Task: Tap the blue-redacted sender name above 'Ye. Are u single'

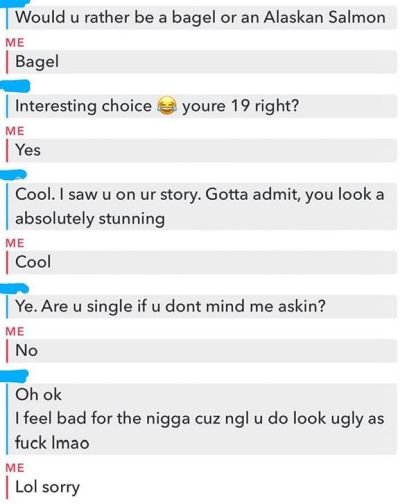Action: (x=14, y=288)
